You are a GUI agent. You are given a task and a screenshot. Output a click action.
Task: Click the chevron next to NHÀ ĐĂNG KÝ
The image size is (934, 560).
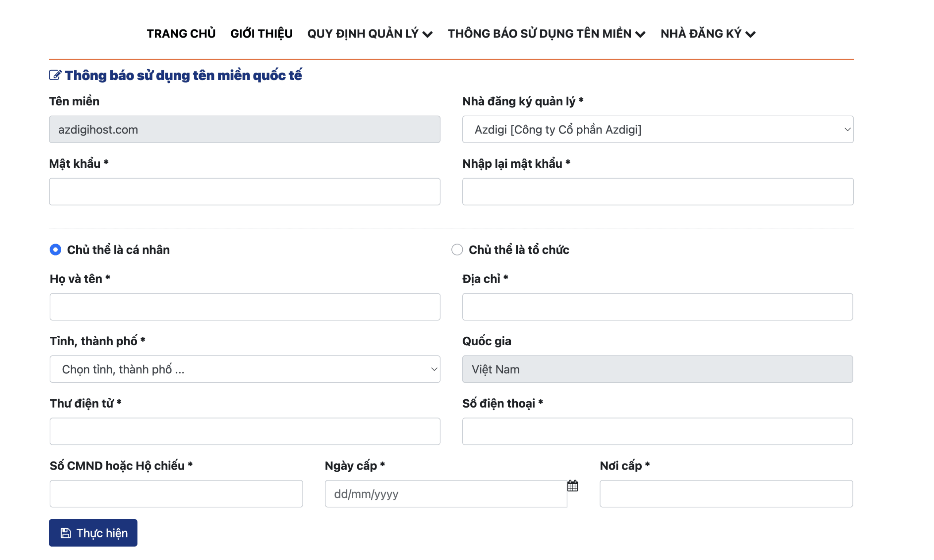[x=750, y=34]
